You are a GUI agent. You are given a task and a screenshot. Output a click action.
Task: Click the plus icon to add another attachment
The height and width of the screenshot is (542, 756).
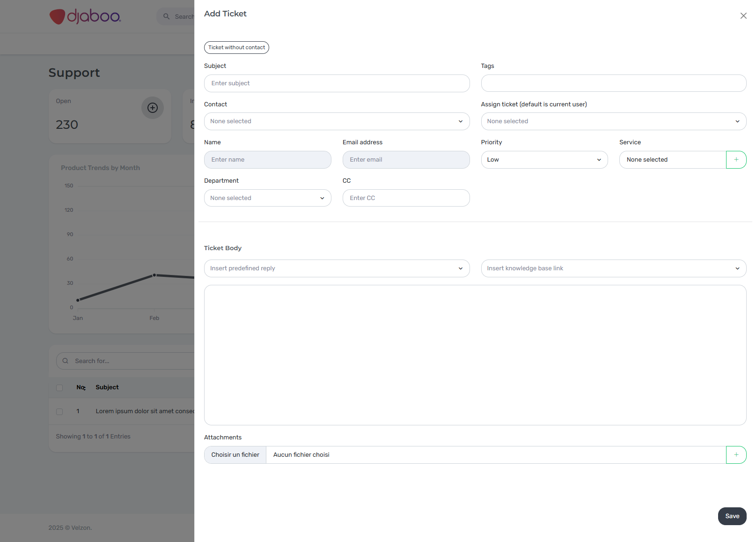[736, 455]
